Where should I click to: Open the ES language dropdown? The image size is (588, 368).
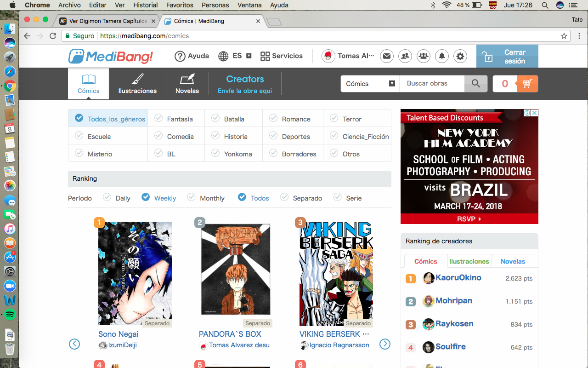(x=235, y=56)
